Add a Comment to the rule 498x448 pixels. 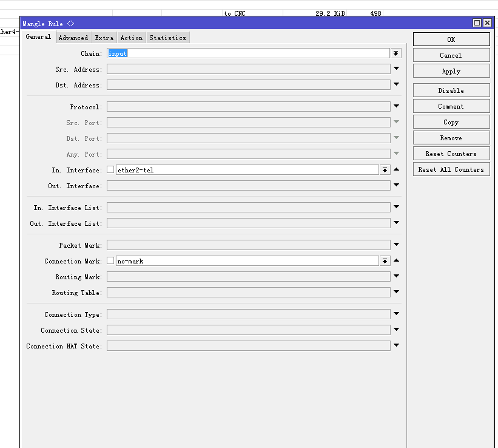[x=451, y=106]
